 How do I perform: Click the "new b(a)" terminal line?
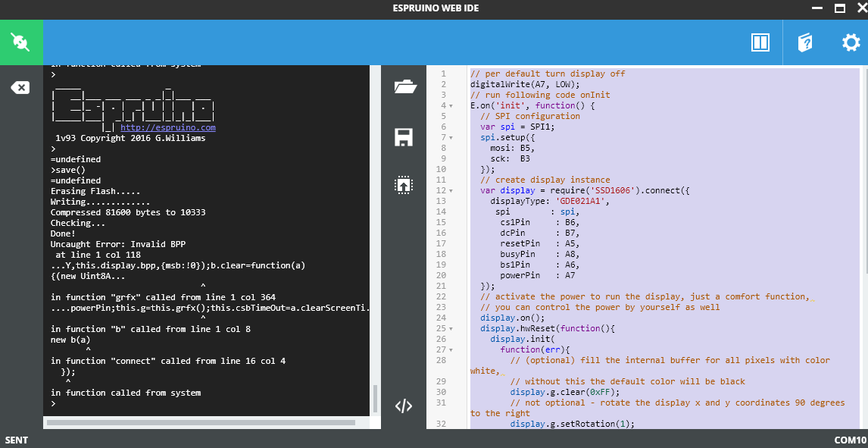pos(70,340)
